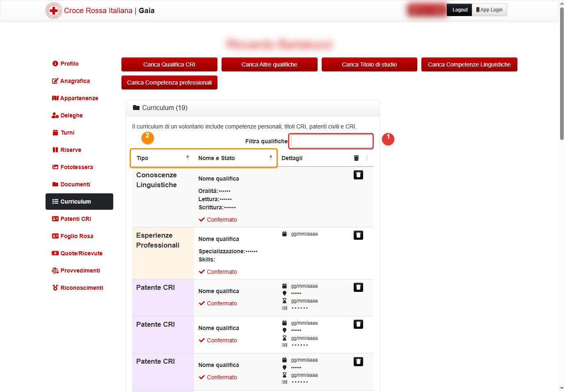Click the page's vertical scrollbar
Image resolution: width=565 pixels, height=392 pixels.
click(562, 74)
